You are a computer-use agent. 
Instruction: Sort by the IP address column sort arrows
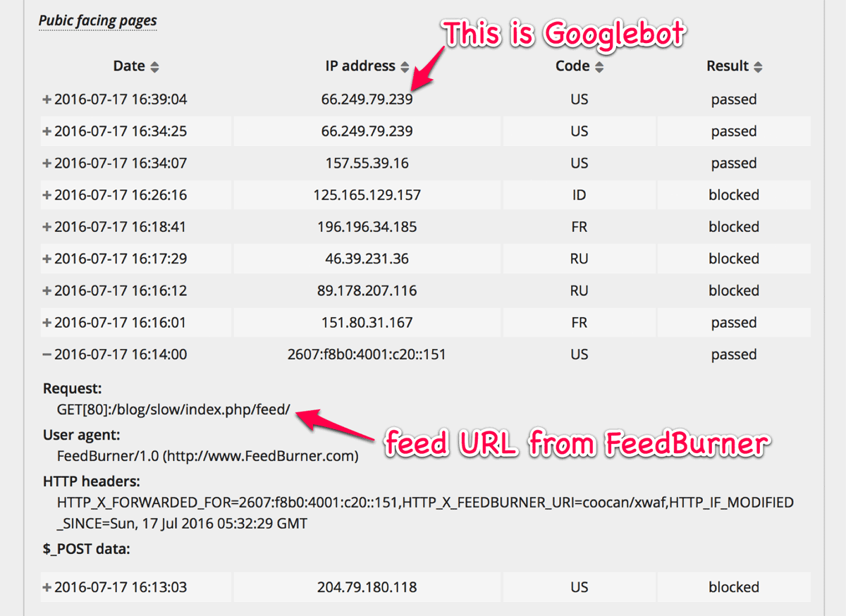click(x=405, y=67)
